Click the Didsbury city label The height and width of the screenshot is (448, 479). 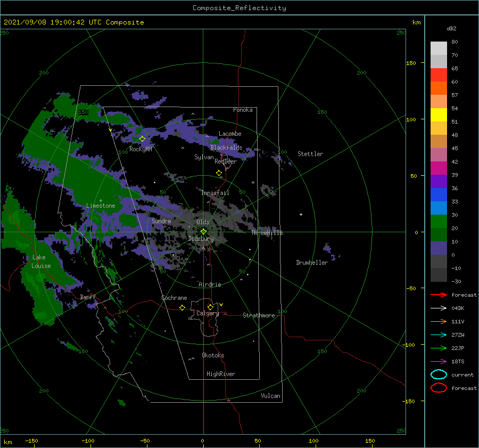click(x=201, y=239)
